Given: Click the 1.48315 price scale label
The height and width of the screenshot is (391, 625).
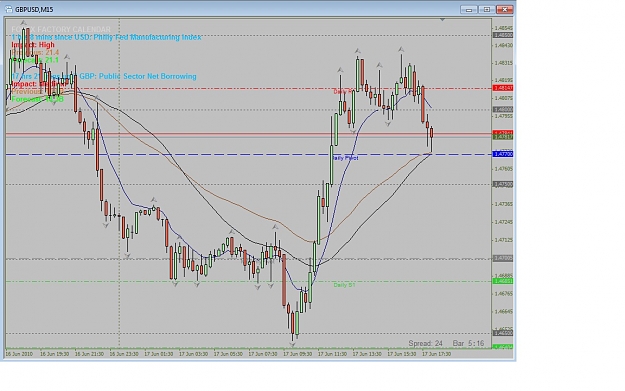Looking at the screenshot, I should (503, 63).
